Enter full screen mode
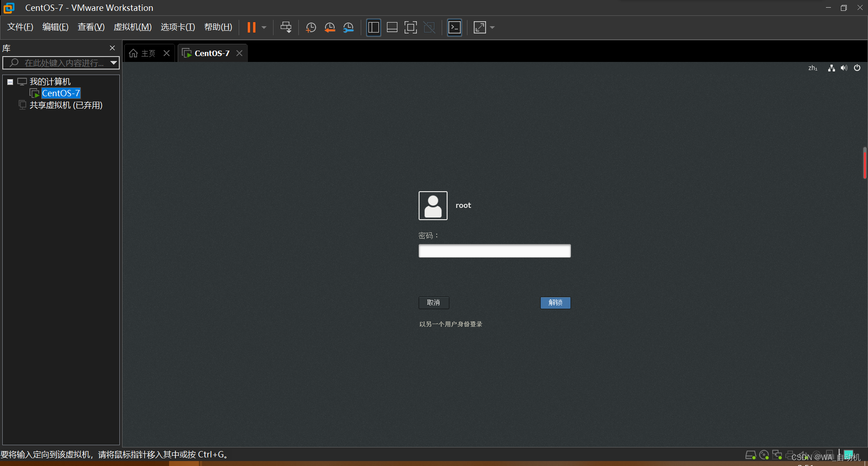 [410, 28]
